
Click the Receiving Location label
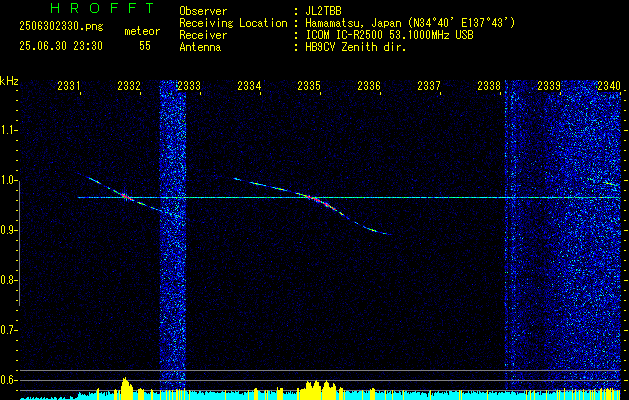(x=233, y=23)
